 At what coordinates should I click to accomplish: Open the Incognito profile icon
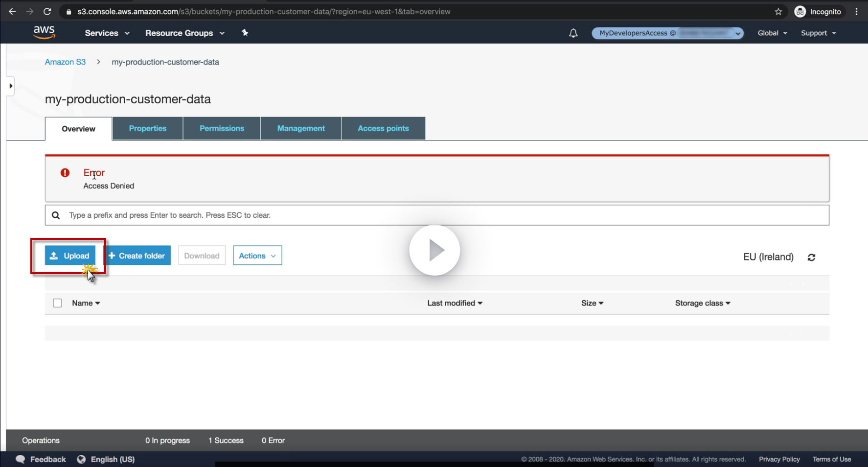800,11
